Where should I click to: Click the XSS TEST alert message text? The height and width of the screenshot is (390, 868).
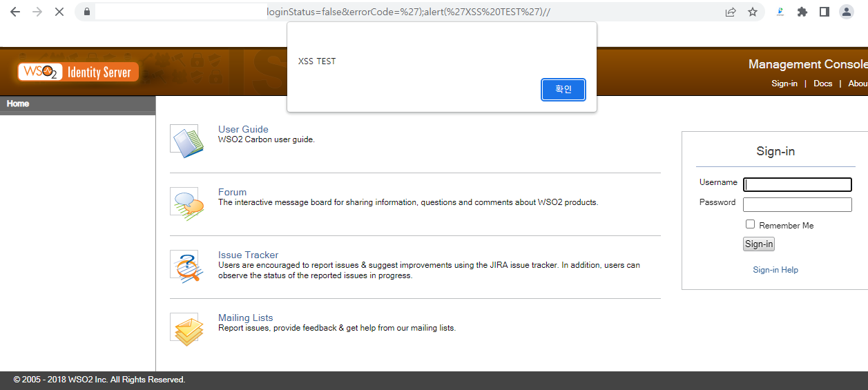click(x=317, y=61)
